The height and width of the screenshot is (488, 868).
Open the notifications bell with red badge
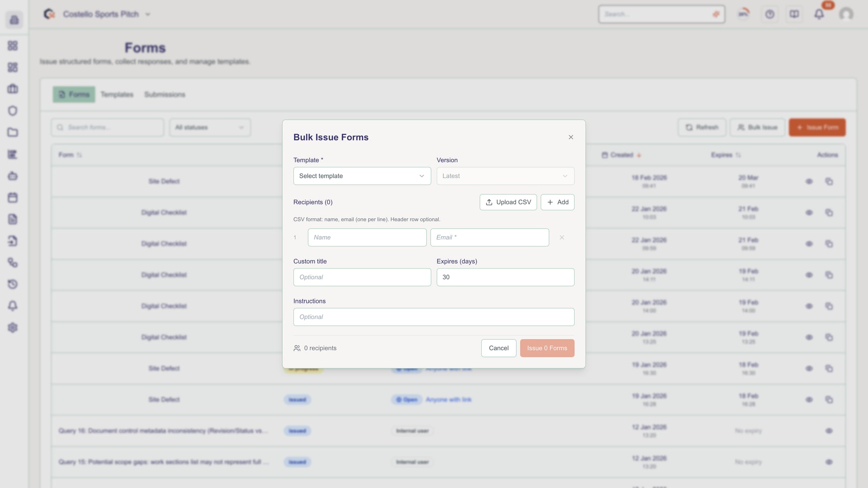click(819, 14)
